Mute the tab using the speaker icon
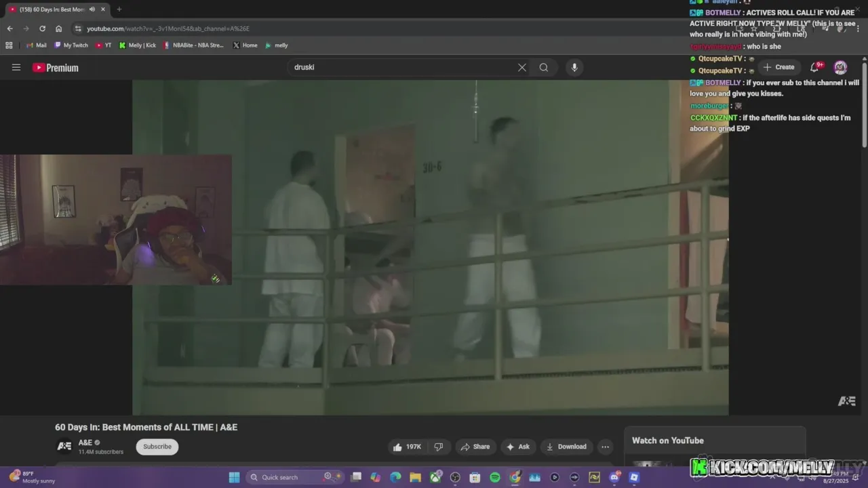The width and height of the screenshot is (868, 488). pos(92,9)
